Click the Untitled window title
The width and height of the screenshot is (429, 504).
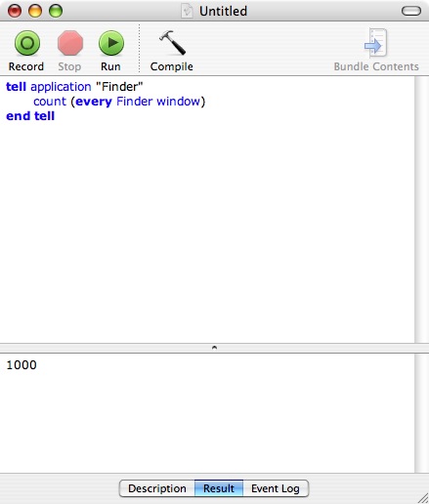point(223,11)
